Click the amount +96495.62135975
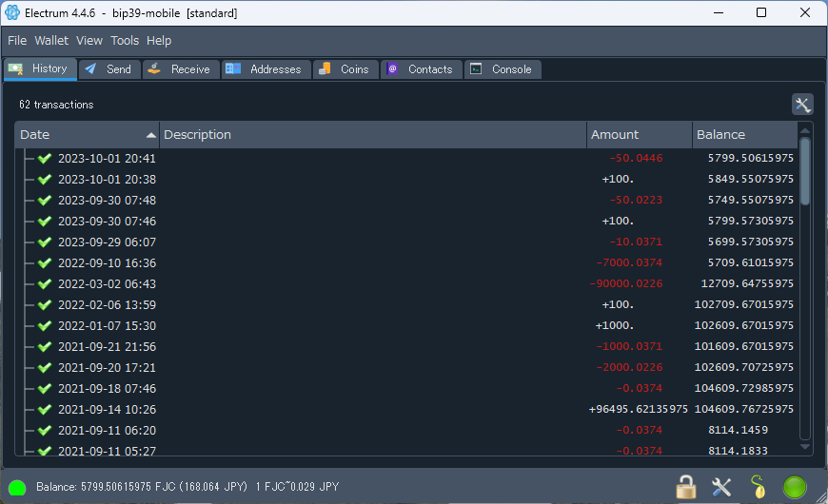The width and height of the screenshot is (828, 504). tap(639, 410)
